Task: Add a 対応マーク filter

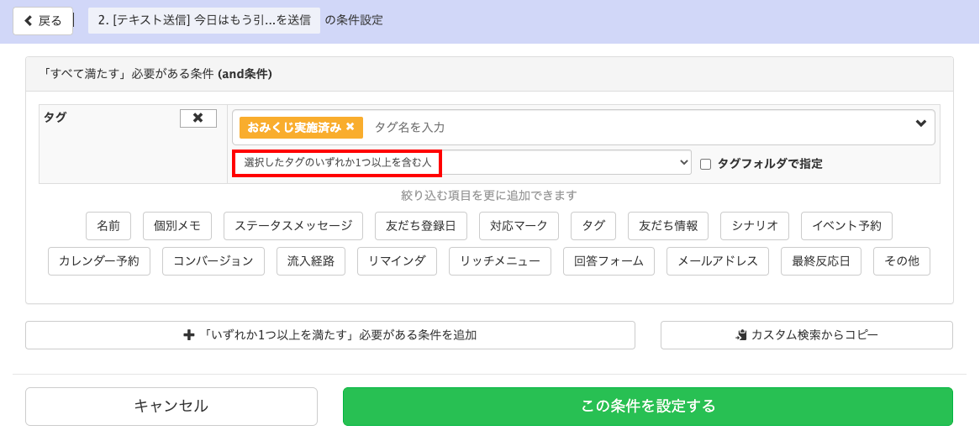Action: [519, 226]
